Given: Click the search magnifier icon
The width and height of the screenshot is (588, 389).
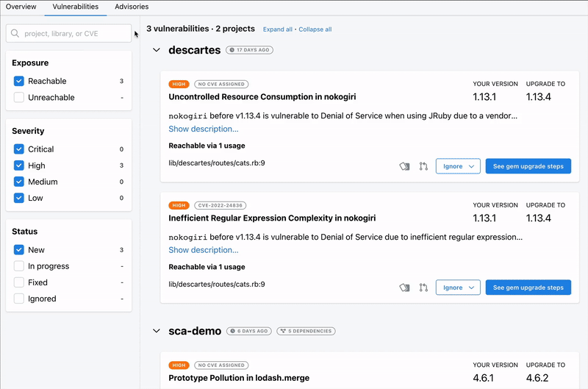Looking at the screenshot, I should [15, 33].
